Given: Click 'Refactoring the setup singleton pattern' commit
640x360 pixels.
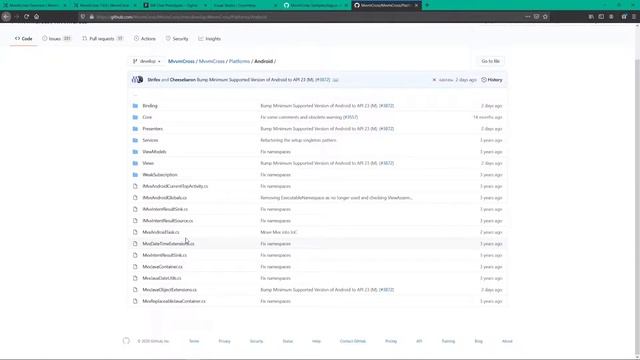Looking at the screenshot, I should click(298, 140).
